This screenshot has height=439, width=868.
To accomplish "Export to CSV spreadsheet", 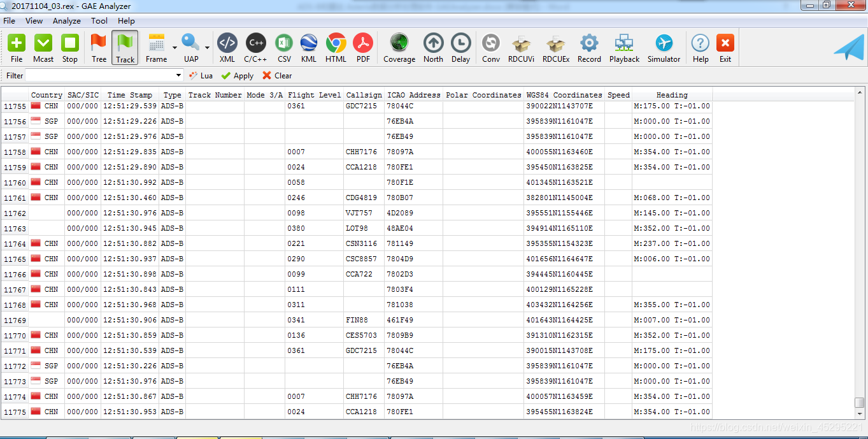I will [284, 48].
